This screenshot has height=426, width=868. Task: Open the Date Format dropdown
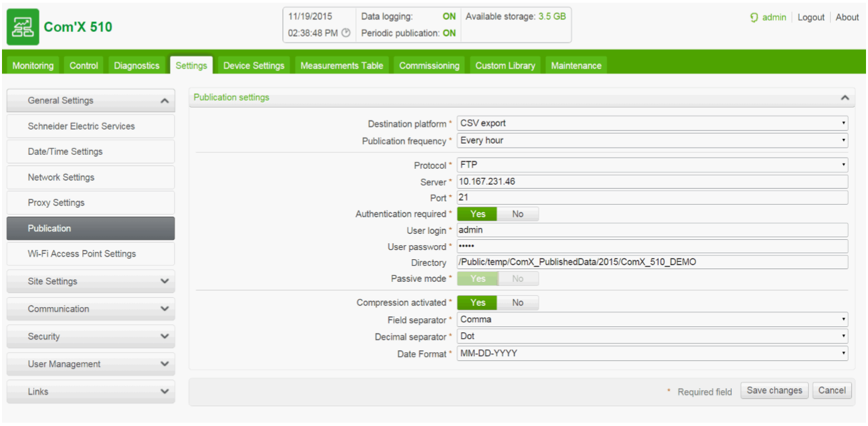[x=843, y=353]
